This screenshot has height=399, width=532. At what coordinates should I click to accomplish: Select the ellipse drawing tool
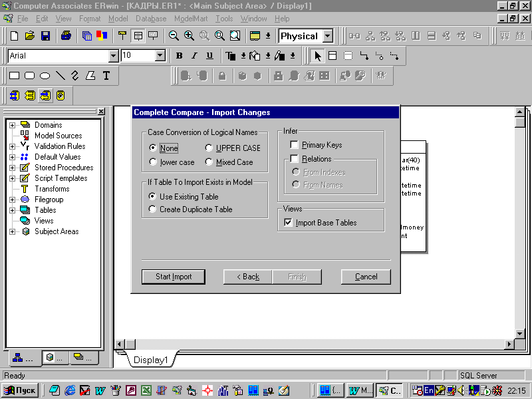[45, 76]
